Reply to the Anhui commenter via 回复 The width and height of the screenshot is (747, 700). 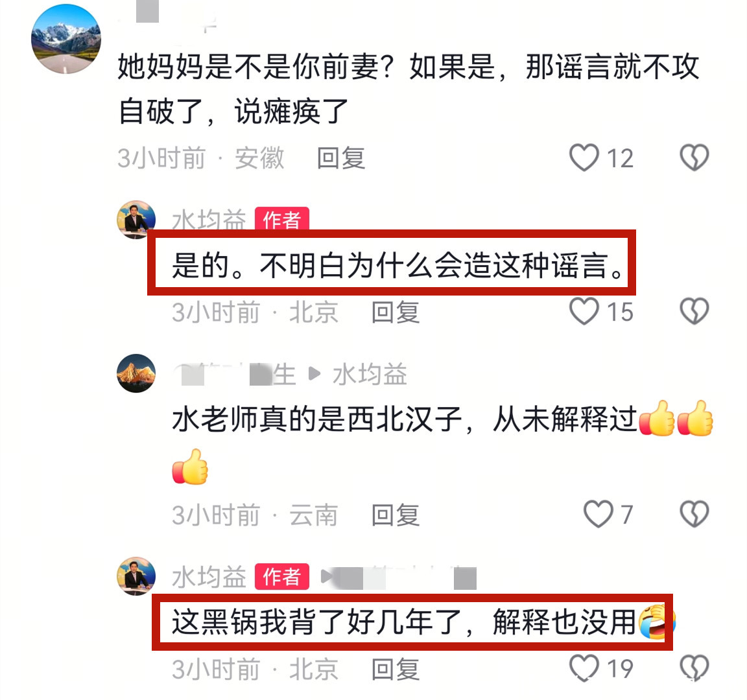pyautogui.click(x=341, y=158)
